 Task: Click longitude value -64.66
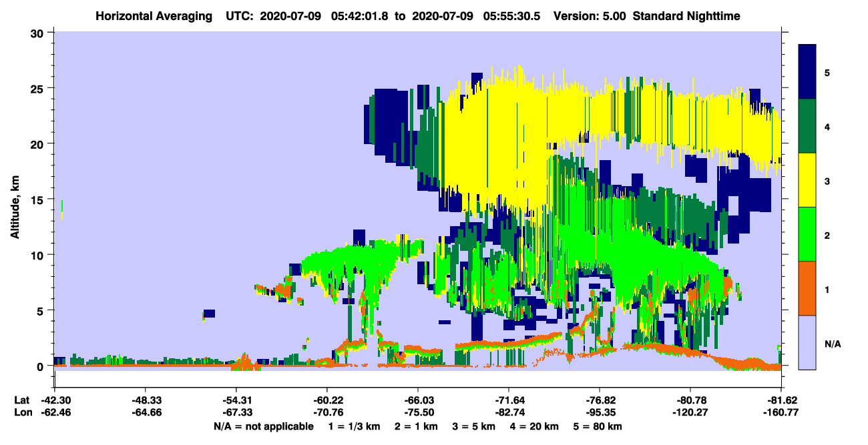pyautogui.click(x=145, y=412)
